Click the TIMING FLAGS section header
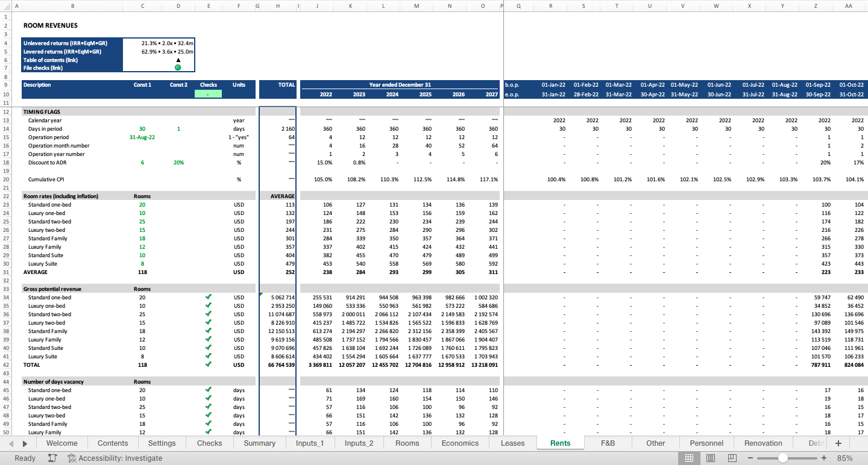 point(42,112)
